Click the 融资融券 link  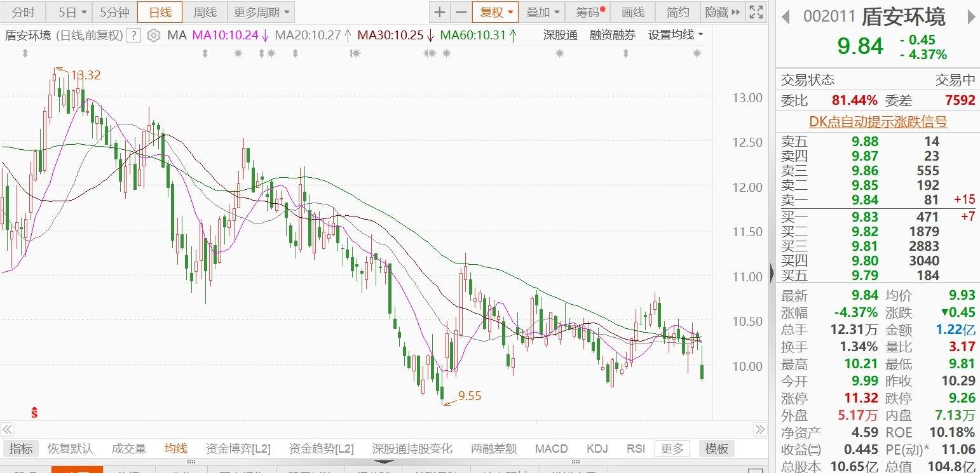point(613,36)
